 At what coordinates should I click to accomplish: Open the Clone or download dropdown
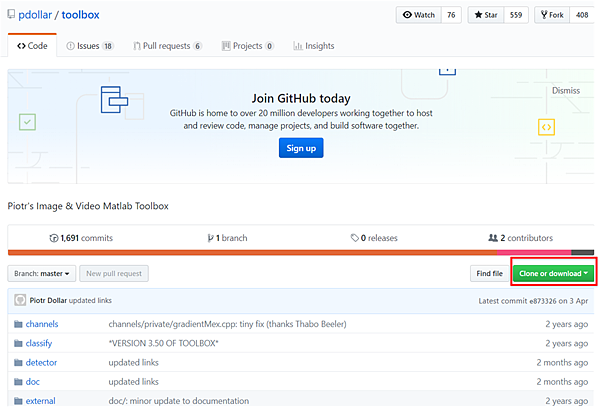click(x=553, y=273)
